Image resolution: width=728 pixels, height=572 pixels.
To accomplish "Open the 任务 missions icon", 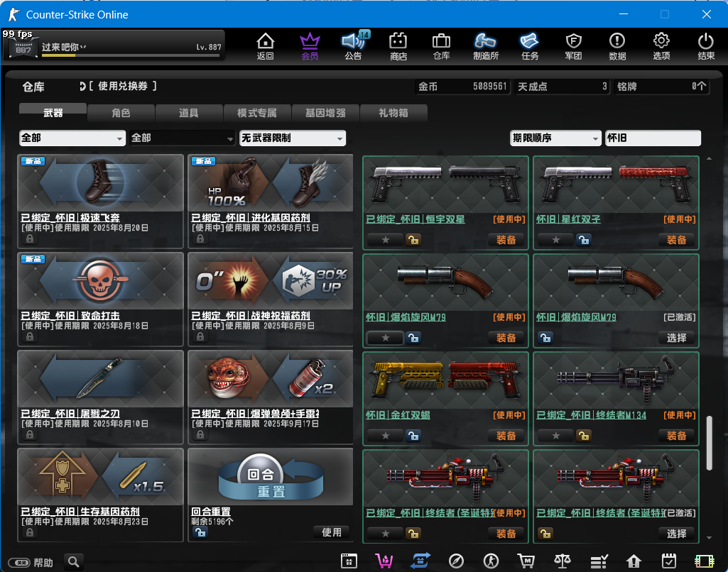I will point(530,46).
